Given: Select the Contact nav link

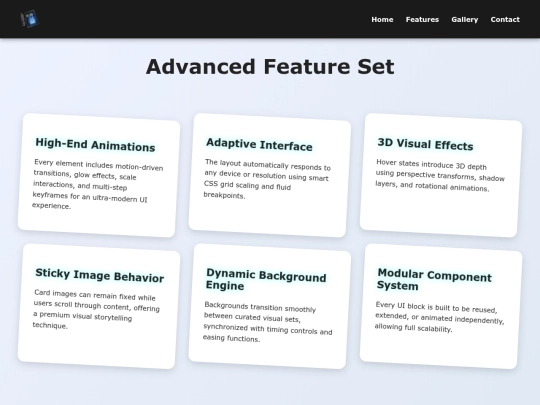Looking at the screenshot, I should [x=505, y=20].
